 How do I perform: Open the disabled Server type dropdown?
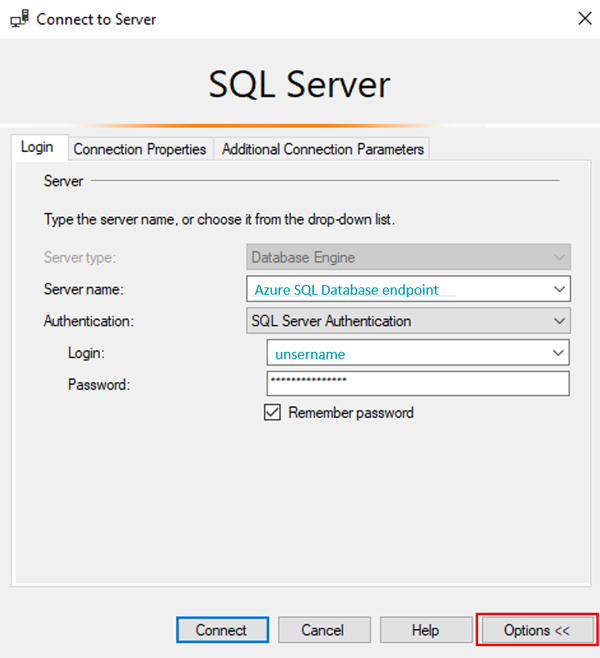tap(408, 257)
